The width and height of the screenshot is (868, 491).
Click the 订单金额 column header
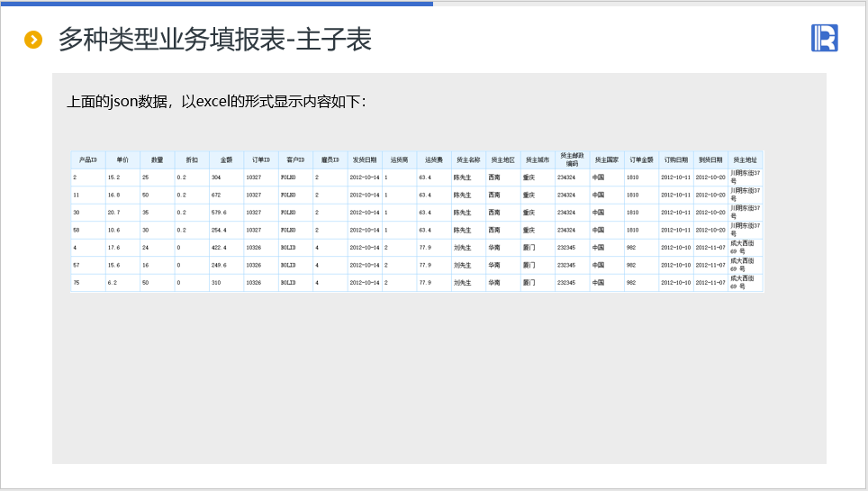pos(642,160)
